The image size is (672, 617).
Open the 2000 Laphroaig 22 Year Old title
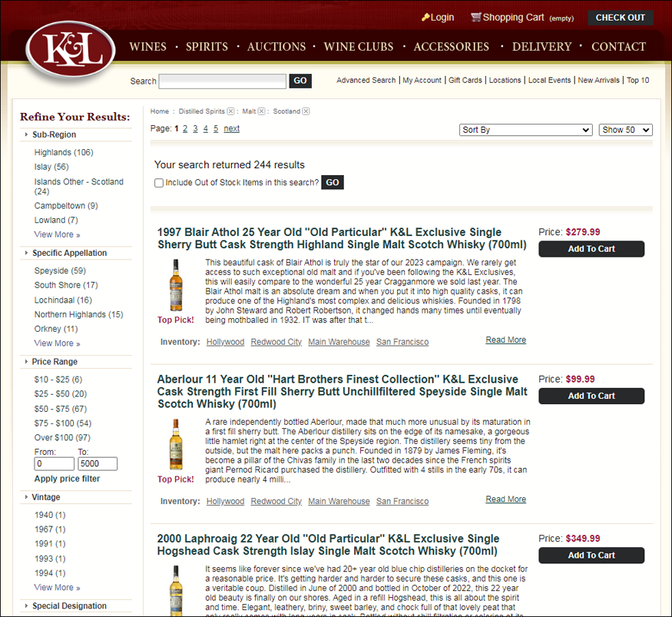click(x=328, y=545)
